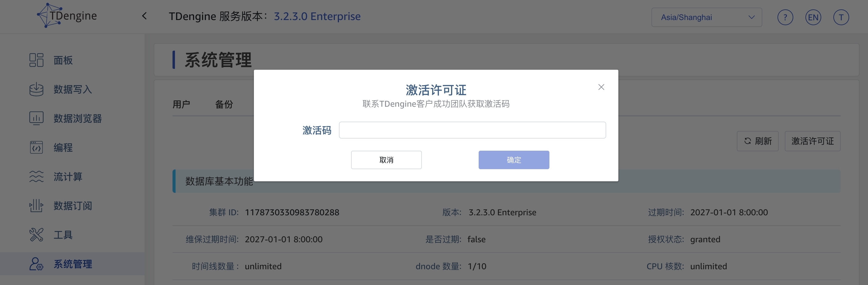Open the 数据浏览器 explorer icon
The width and height of the screenshot is (868, 285).
[x=36, y=119]
